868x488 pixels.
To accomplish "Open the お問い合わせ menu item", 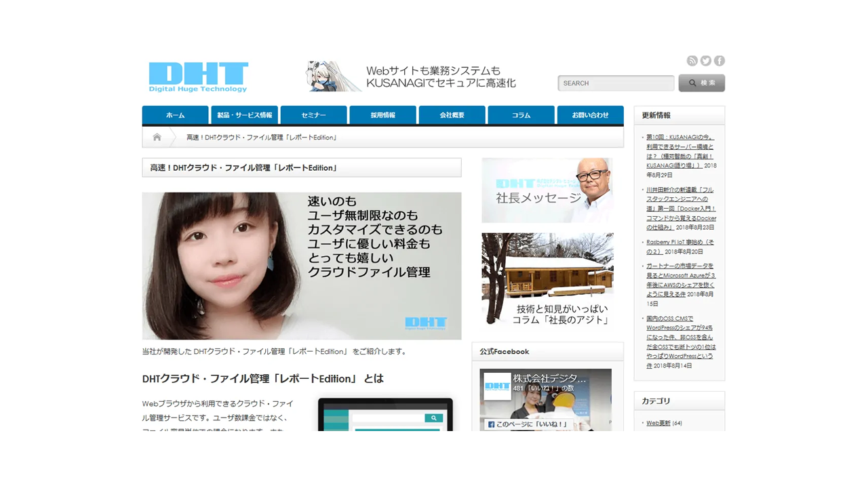I will click(591, 115).
